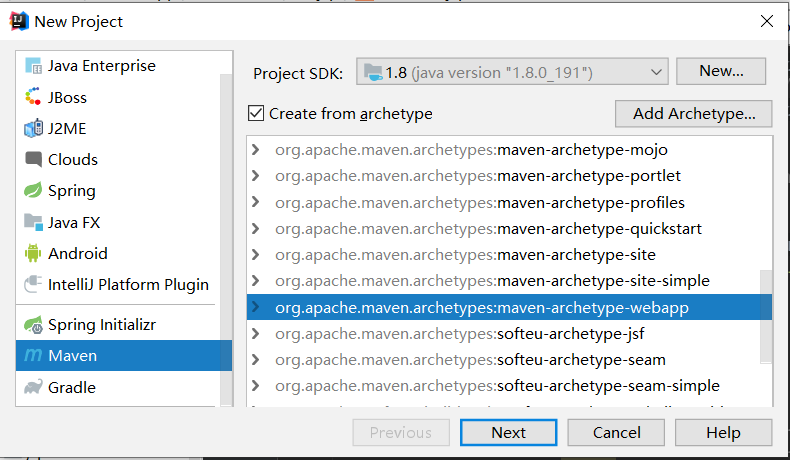Choose Android from project types

[78, 253]
